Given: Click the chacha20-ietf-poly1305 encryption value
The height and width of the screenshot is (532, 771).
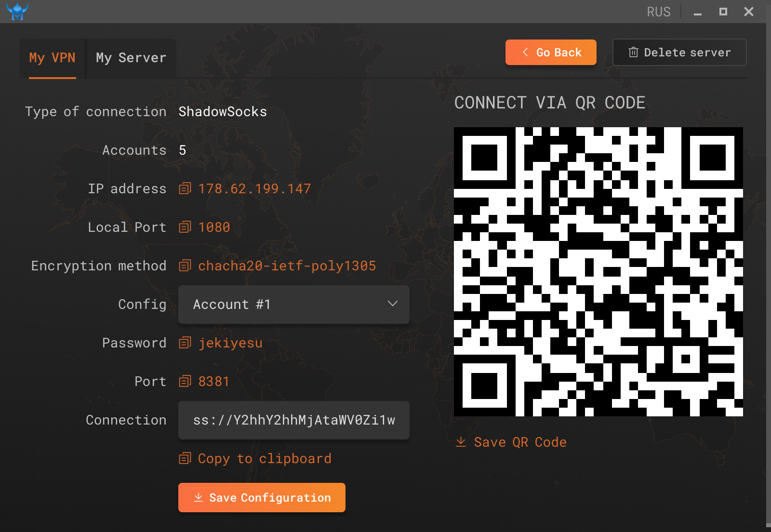Looking at the screenshot, I should click(287, 266).
